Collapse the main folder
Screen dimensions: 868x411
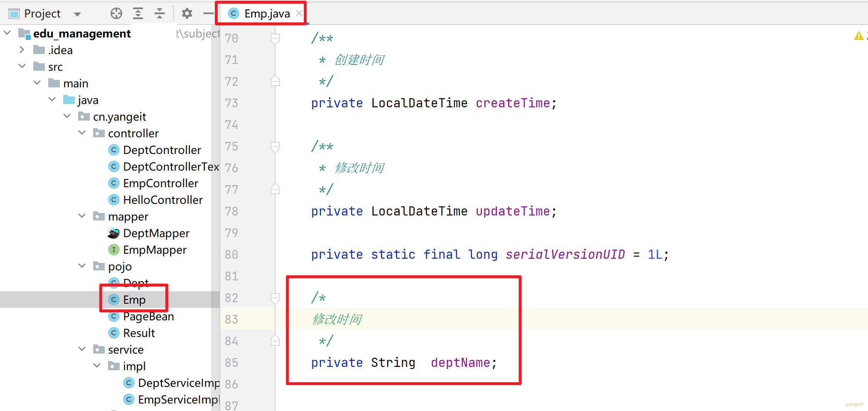pyautogui.click(x=37, y=83)
